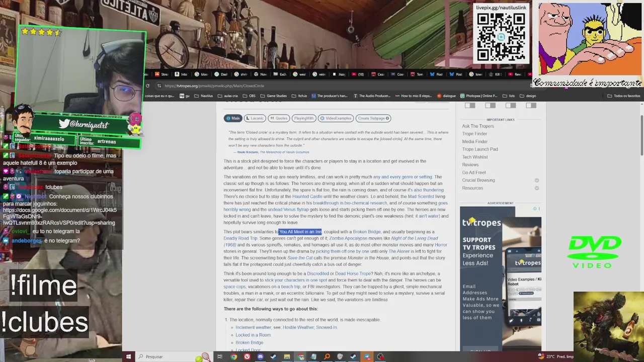The image size is (644, 362).
Task: Open 'Tech Wishlist' sidebar link
Action: tap(475, 157)
